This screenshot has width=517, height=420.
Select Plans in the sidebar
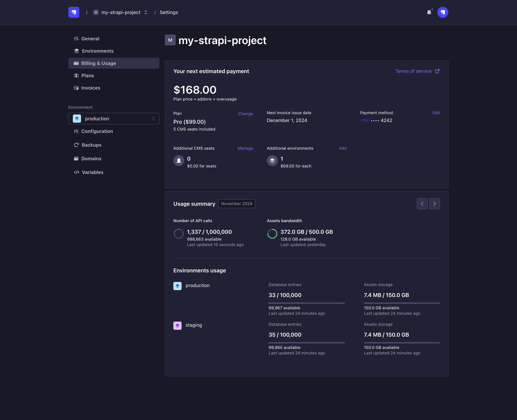coord(87,76)
